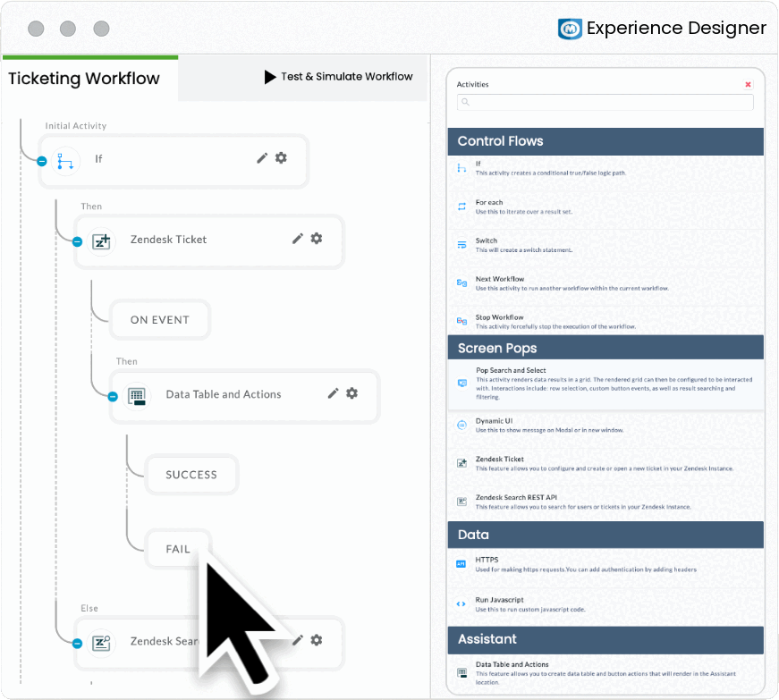The height and width of the screenshot is (700, 779).
Task: Click the HTTPS API icon
Action: pyautogui.click(x=461, y=564)
